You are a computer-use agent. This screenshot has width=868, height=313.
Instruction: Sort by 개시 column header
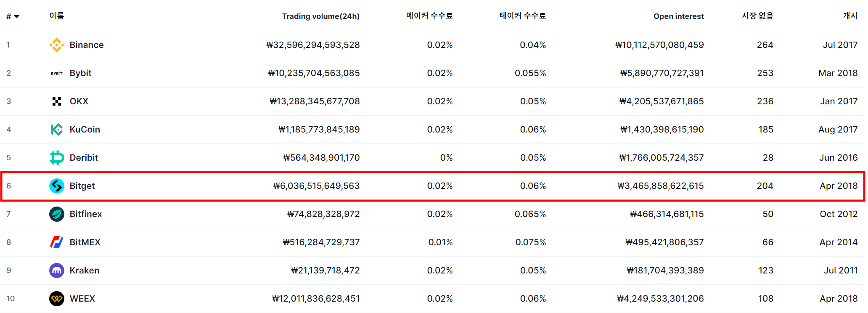850,16
